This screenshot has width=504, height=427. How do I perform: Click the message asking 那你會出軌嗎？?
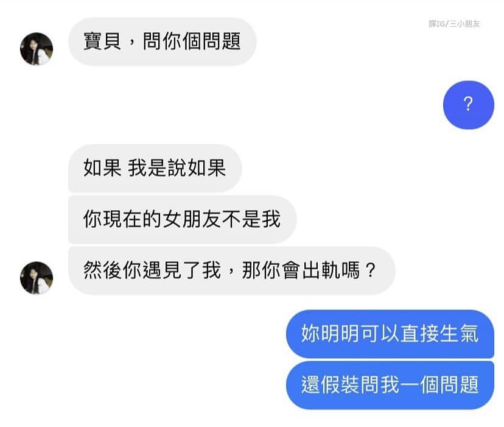coord(231,270)
